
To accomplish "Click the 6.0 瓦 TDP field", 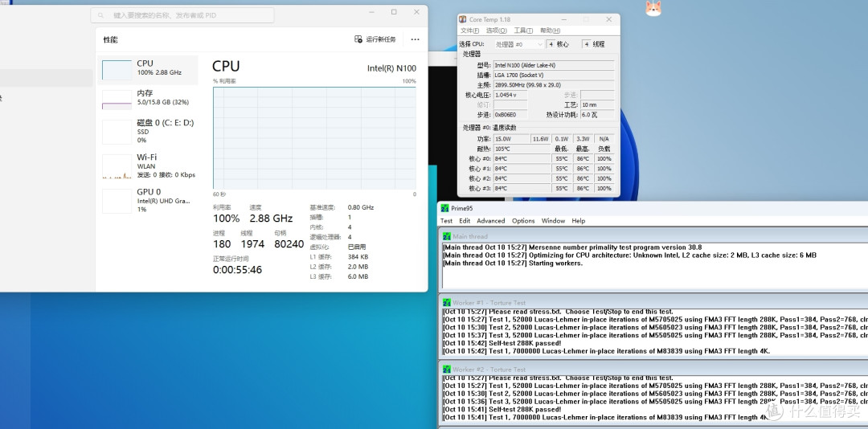I will (x=597, y=115).
